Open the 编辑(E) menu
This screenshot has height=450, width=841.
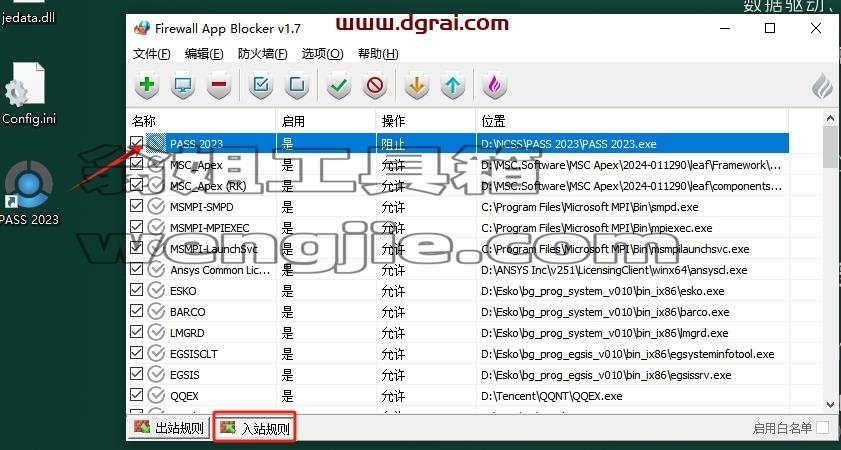click(x=204, y=54)
